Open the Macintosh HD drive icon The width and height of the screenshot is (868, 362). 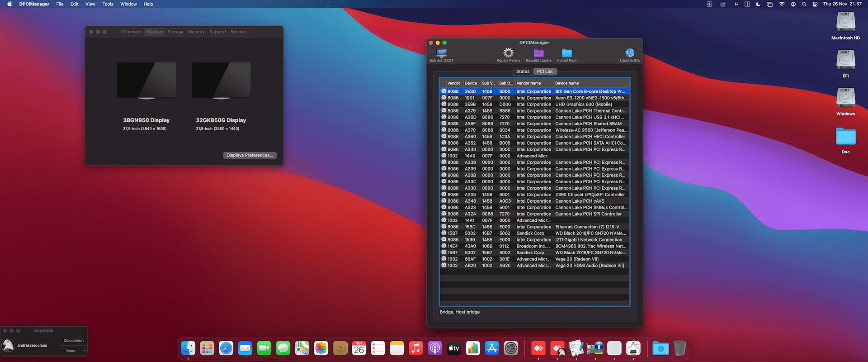[845, 22]
